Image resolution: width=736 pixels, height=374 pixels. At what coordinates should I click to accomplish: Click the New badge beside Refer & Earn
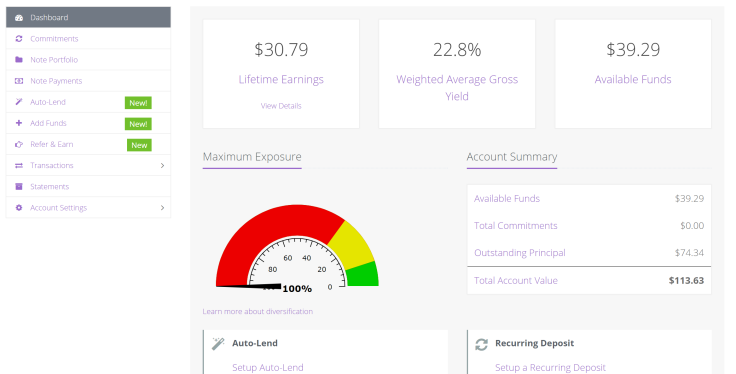tap(139, 145)
